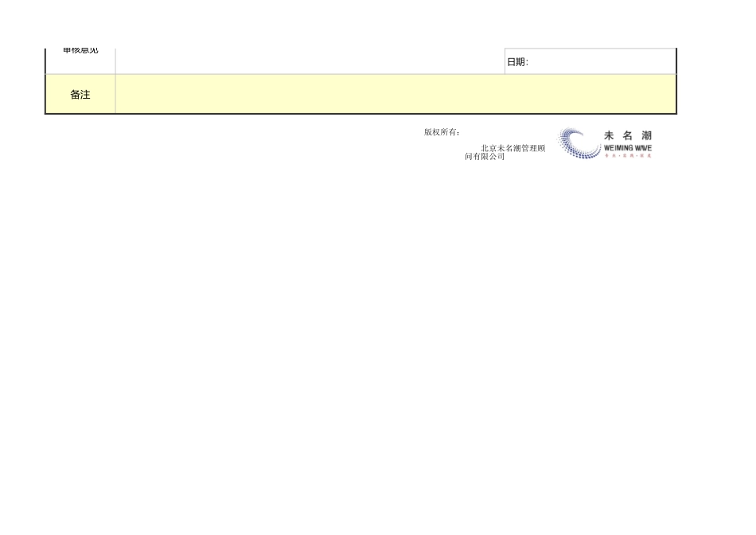Click the 问有限公司 text line
The width and height of the screenshot is (756, 535).
tap(485, 157)
